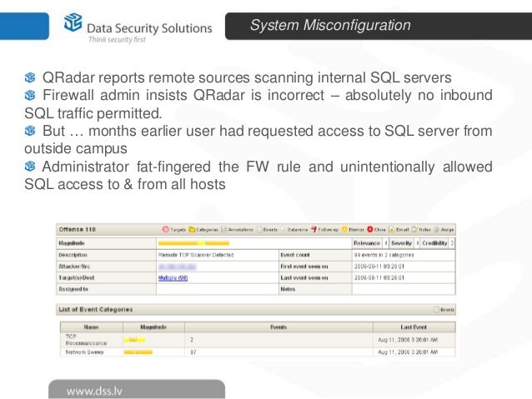Click the Events icon in Offense 118 toolbar
Image resolution: width=532 pixels, height=399 pixels.
[x=260, y=230]
